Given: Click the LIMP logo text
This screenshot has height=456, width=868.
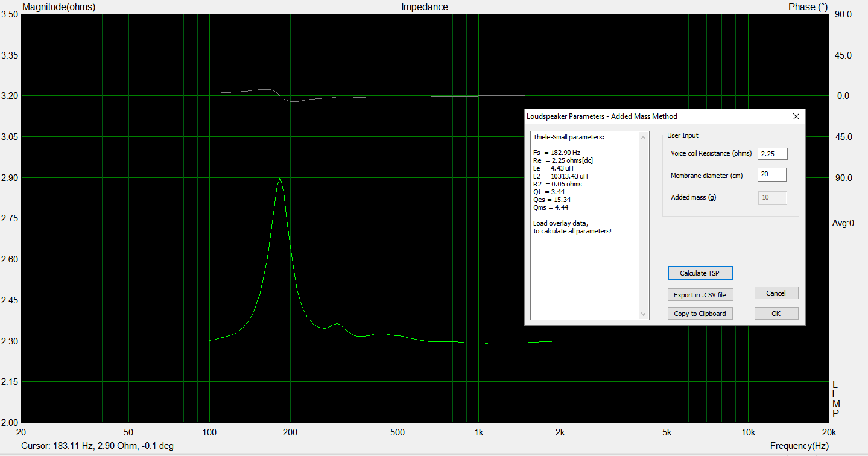Looking at the screenshot, I should click(835, 399).
